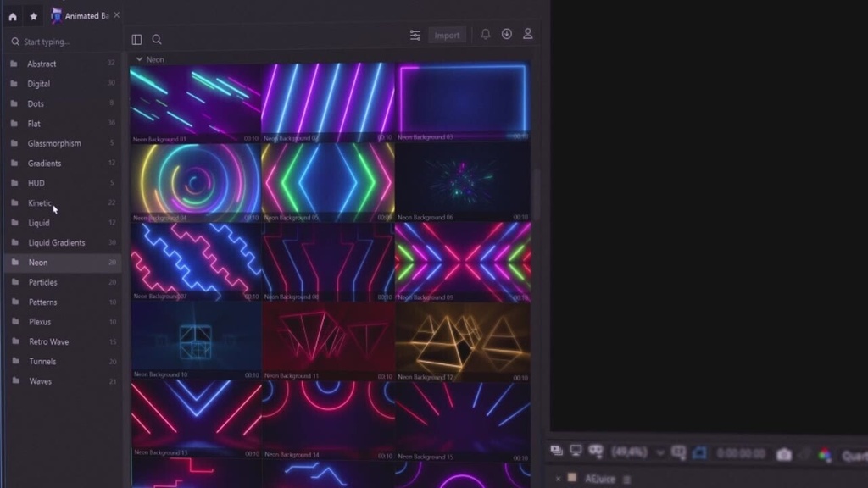Select Neon Background 08 thumbnail

coord(329,262)
